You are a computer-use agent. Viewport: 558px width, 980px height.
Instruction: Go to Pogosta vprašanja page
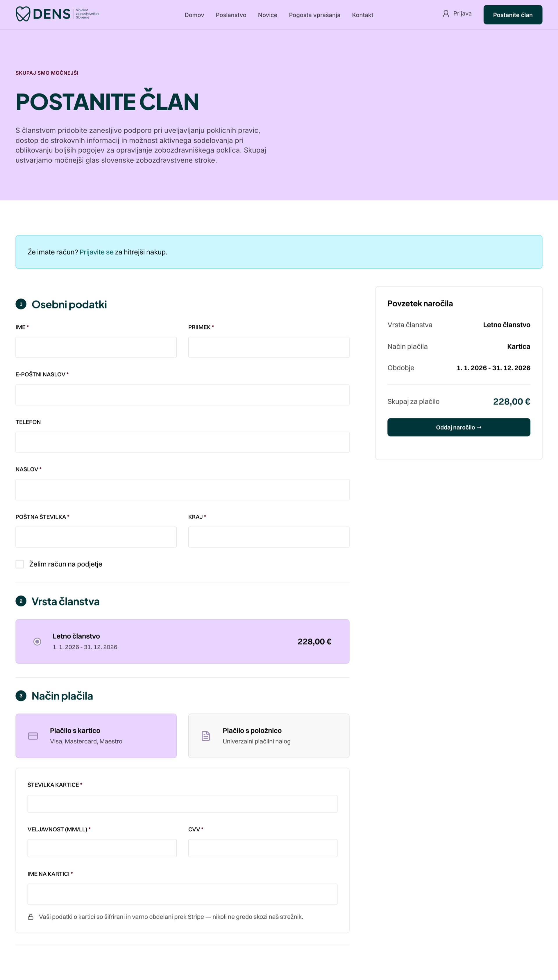(314, 15)
